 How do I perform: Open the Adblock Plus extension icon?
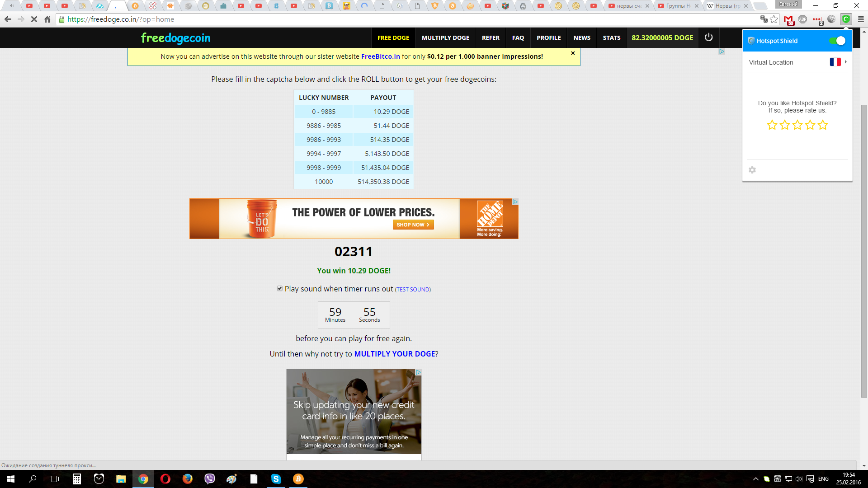[803, 19]
